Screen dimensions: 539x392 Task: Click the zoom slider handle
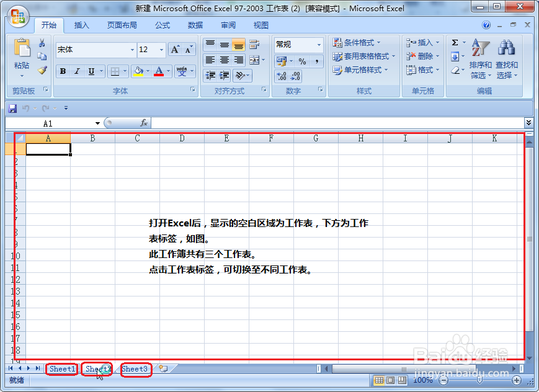[480, 380]
